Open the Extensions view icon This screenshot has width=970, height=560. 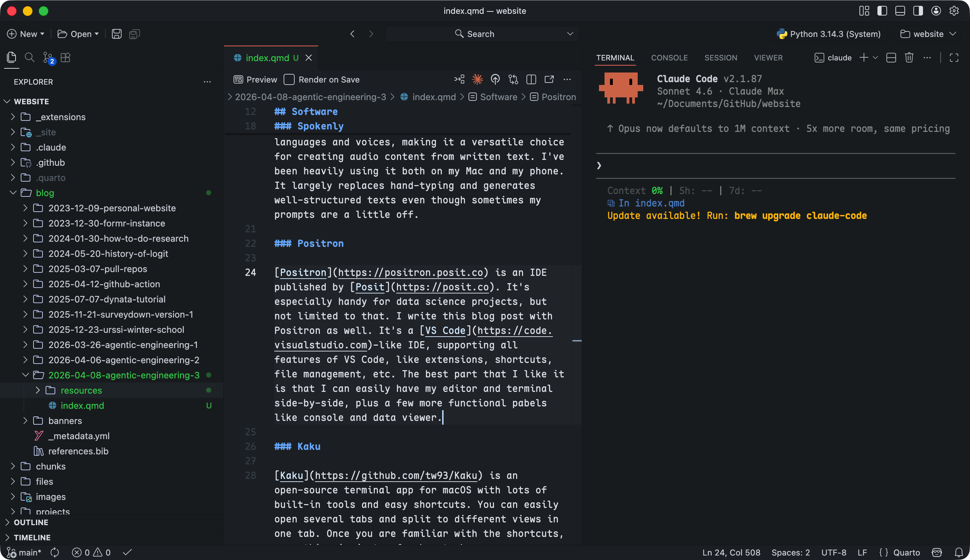click(x=66, y=58)
